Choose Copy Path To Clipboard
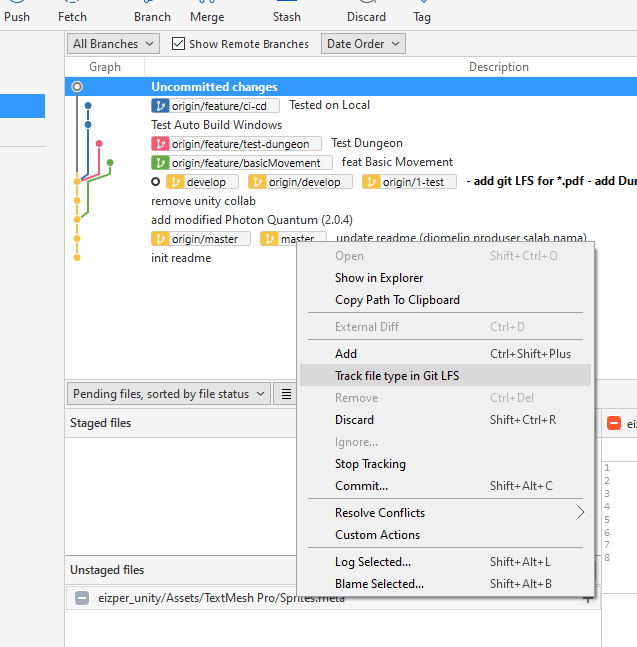 (x=397, y=300)
